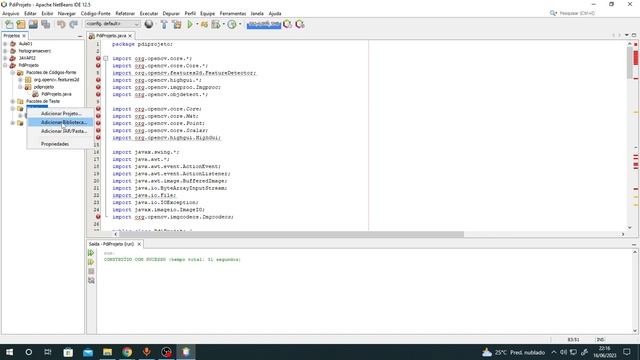This screenshot has height=360, width=640.
Task: Click the error marker on line 3
Action: tap(98, 58)
